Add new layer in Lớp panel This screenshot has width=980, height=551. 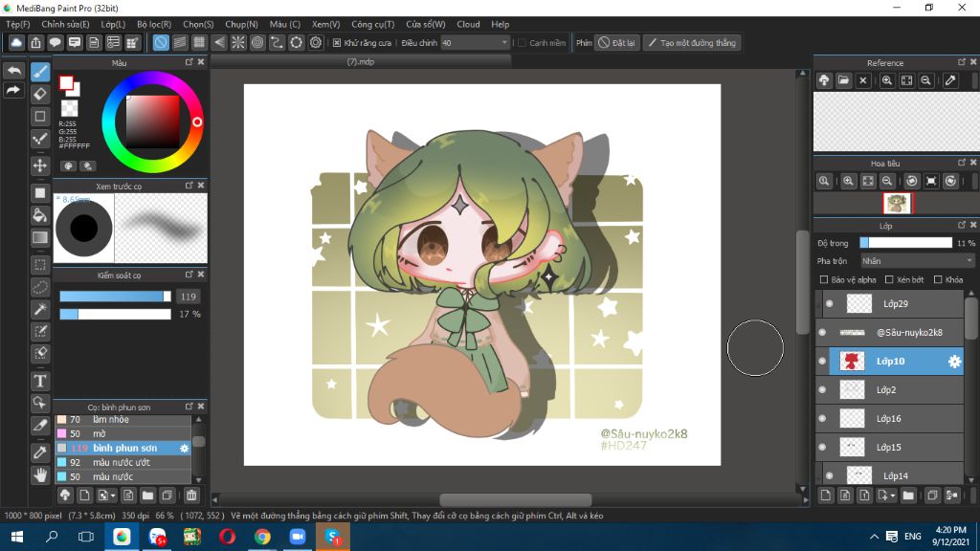pos(826,496)
